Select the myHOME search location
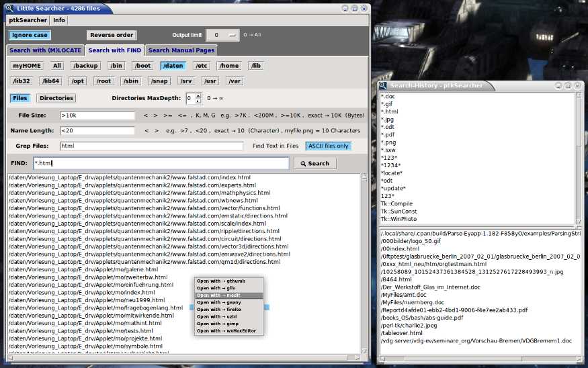Viewport: 588px width, 368px height. click(27, 66)
